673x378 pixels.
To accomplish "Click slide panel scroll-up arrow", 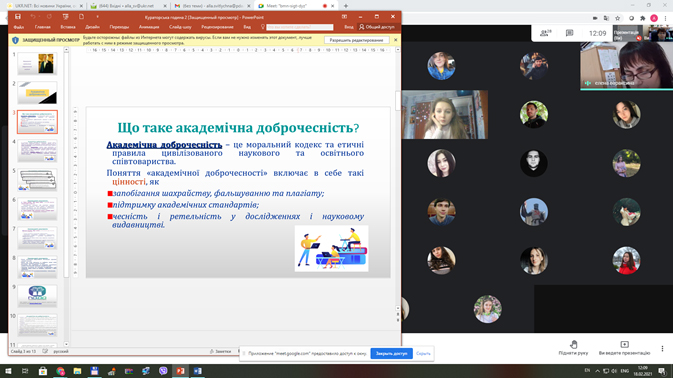I will pos(66,50).
